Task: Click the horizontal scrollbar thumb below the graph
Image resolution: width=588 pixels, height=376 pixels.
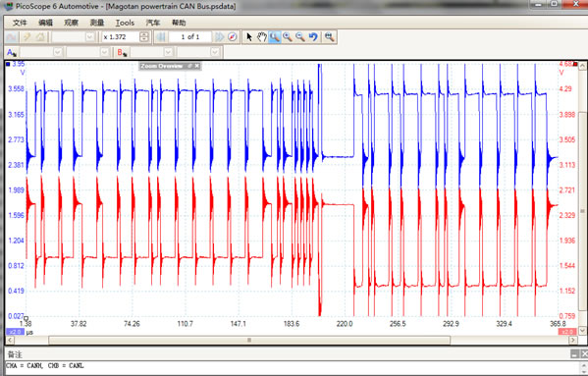Action: (249, 340)
